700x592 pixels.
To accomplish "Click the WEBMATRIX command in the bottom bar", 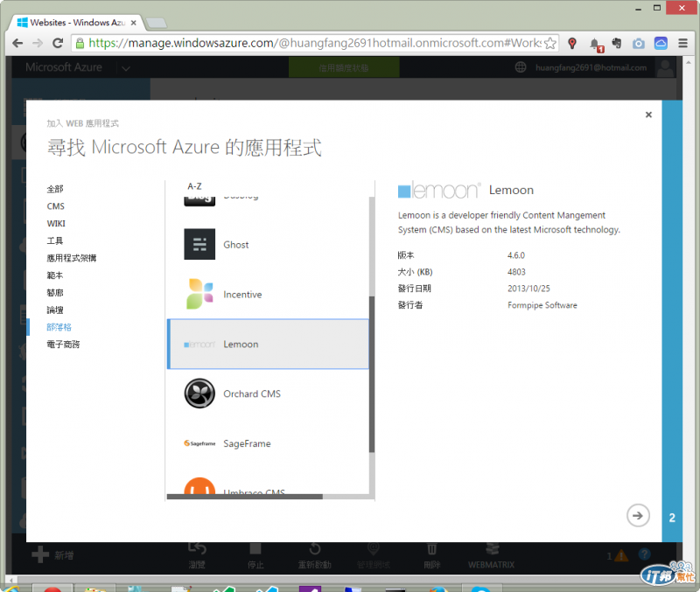I will tap(492, 555).
